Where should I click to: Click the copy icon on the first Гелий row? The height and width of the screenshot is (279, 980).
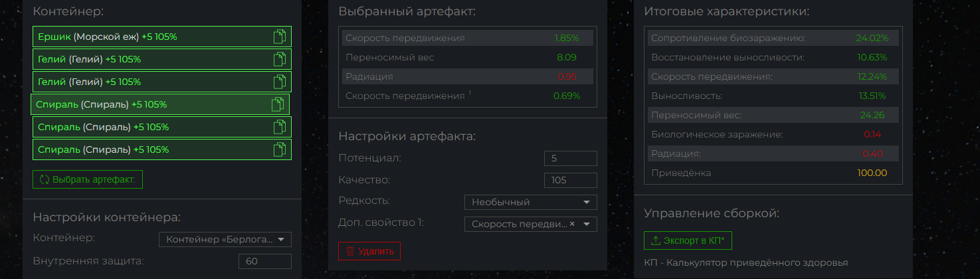pyautogui.click(x=279, y=60)
